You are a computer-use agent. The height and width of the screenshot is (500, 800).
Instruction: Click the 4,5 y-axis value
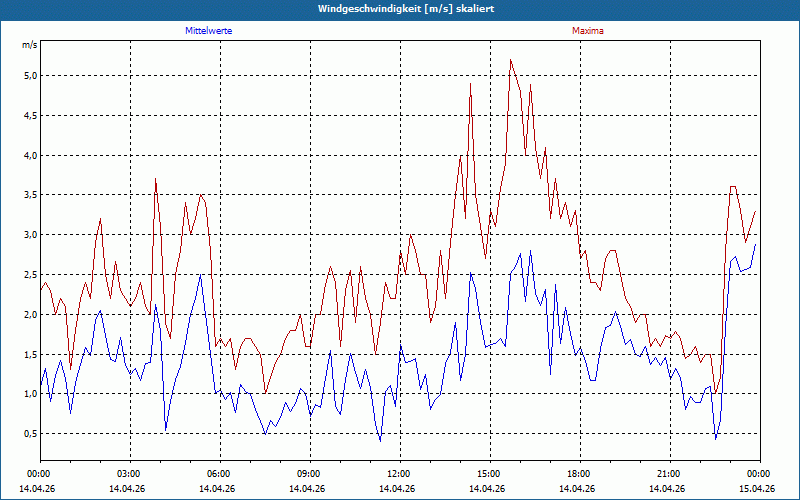[x=31, y=115]
